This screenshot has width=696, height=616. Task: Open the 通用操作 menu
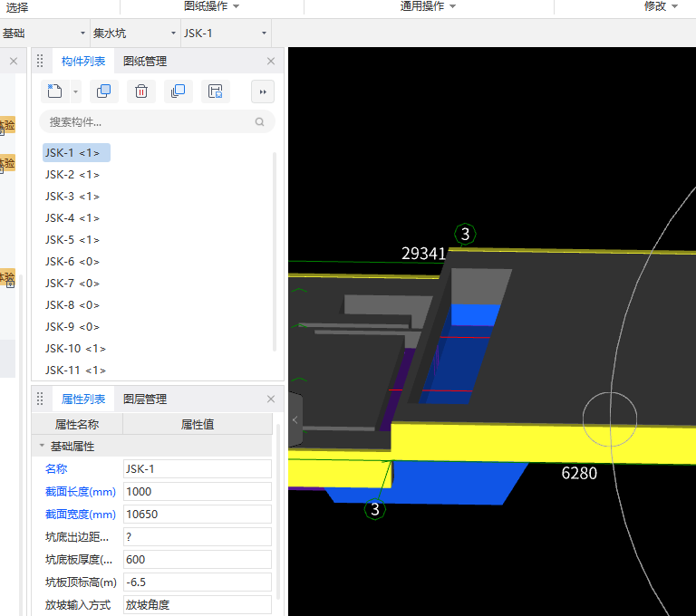pos(428,6)
